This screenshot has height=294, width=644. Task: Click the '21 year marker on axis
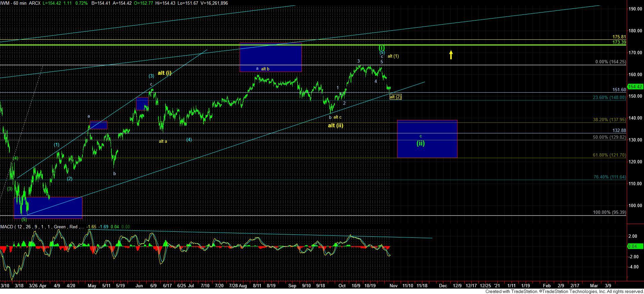pos(497,286)
